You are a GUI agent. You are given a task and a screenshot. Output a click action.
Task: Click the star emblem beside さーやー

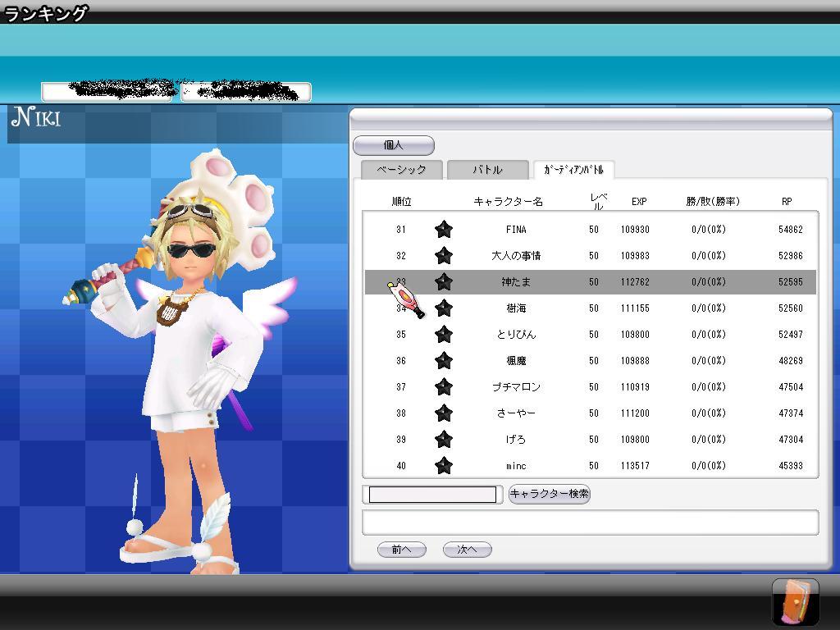click(x=444, y=413)
